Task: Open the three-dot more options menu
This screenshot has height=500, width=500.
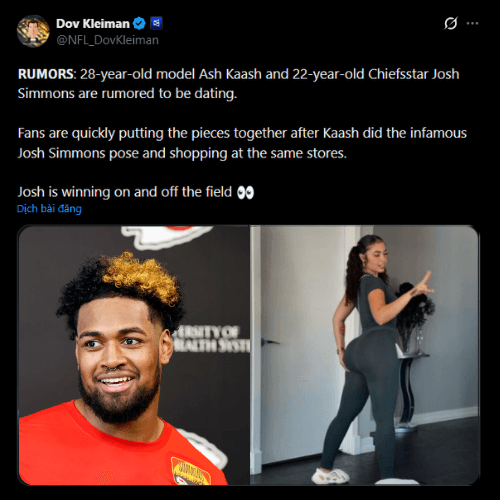Action: (472, 23)
